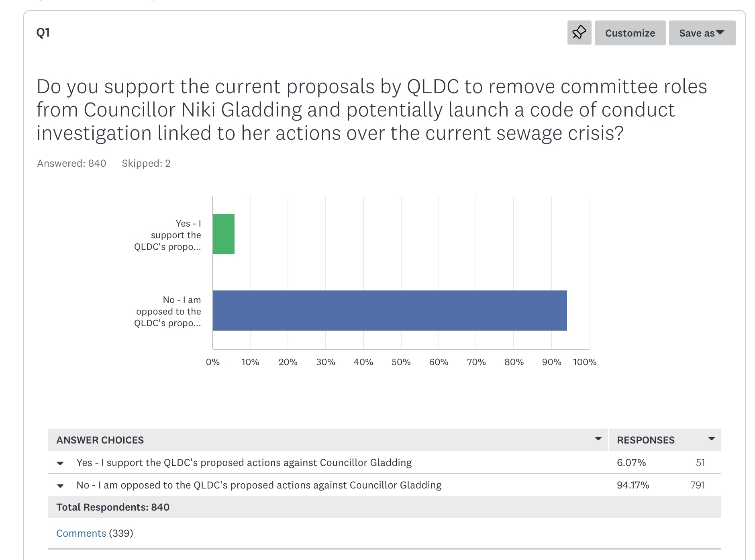This screenshot has width=755, height=560.
Task: Click the Q1 question title text
Action: coord(371,110)
